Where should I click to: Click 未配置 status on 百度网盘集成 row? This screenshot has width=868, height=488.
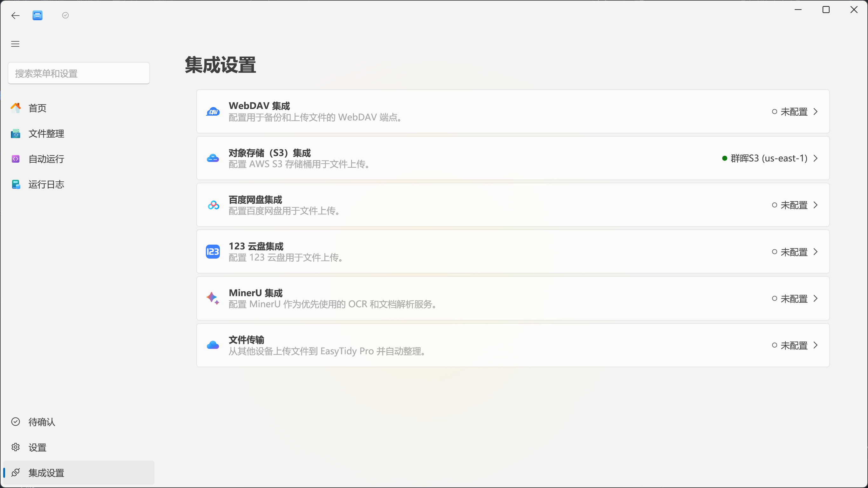pos(794,205)
